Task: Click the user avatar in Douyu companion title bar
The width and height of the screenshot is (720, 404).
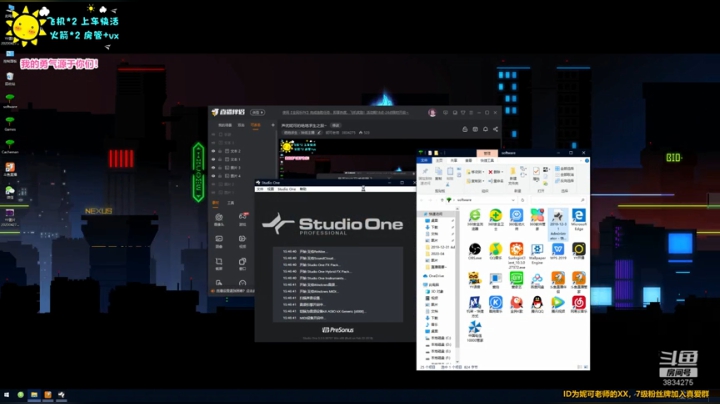Action: 432,112
